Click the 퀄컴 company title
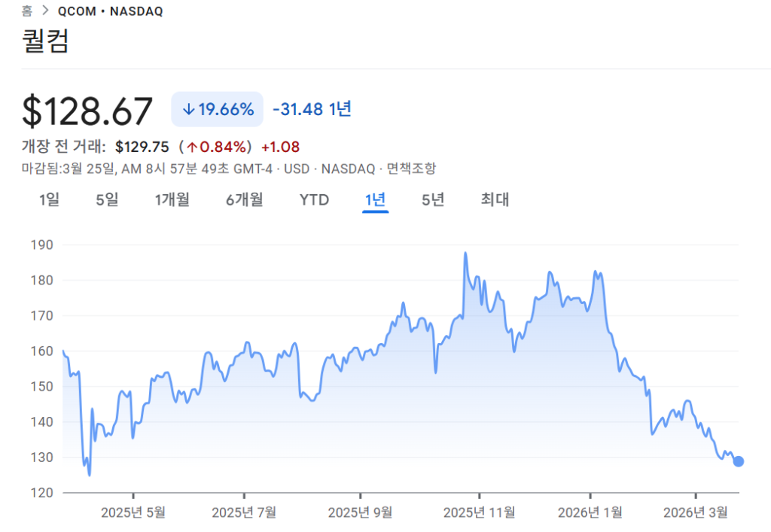The image size is (771, 532). tap(45, 41)
